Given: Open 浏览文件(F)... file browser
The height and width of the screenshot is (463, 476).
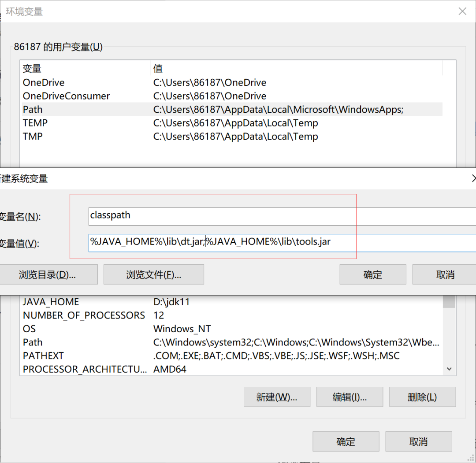Looking at the screenshot, I should [154, 274].
